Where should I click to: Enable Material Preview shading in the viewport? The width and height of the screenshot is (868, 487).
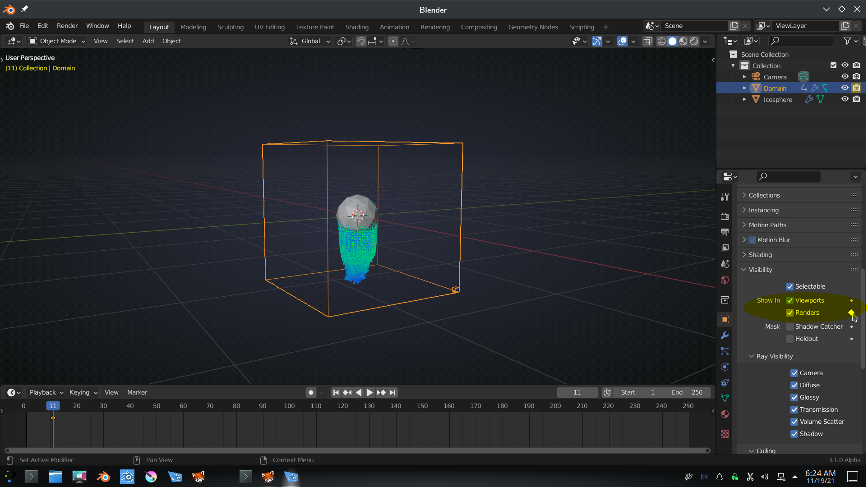(x=683, y=41)
